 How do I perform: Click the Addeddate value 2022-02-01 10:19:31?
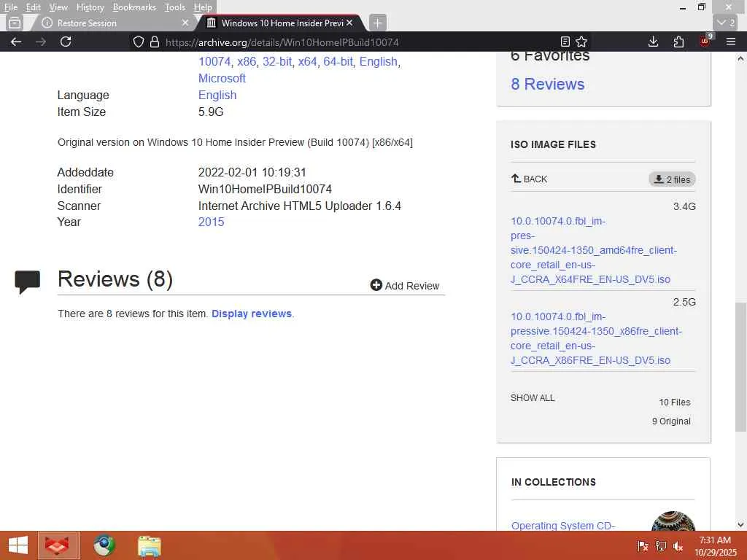(x=252, y=172)
